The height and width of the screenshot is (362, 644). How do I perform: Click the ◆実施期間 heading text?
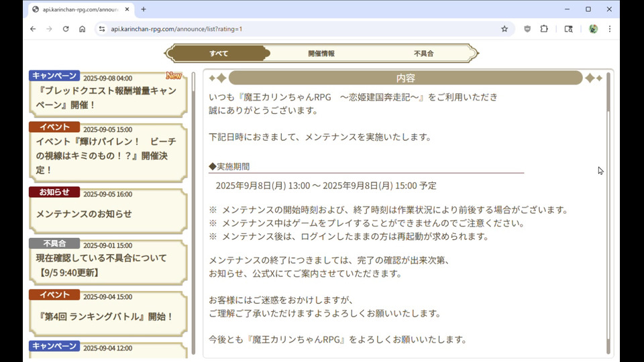[229, 167]
